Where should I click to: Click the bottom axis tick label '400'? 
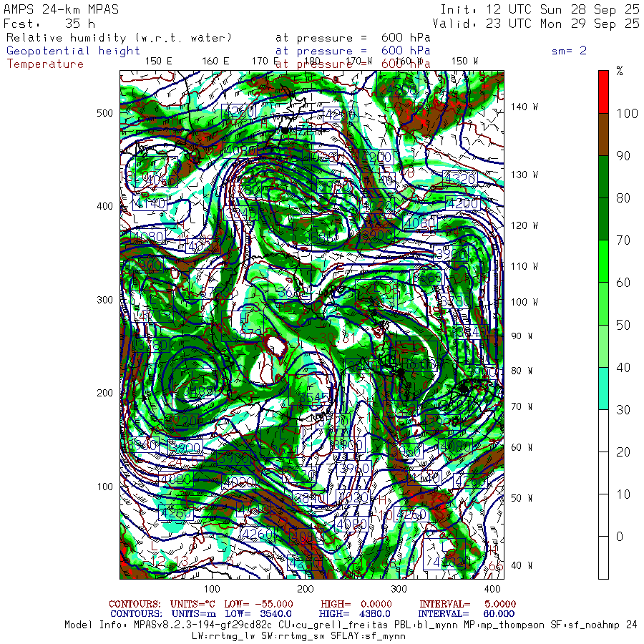click(x=492, y=590)
